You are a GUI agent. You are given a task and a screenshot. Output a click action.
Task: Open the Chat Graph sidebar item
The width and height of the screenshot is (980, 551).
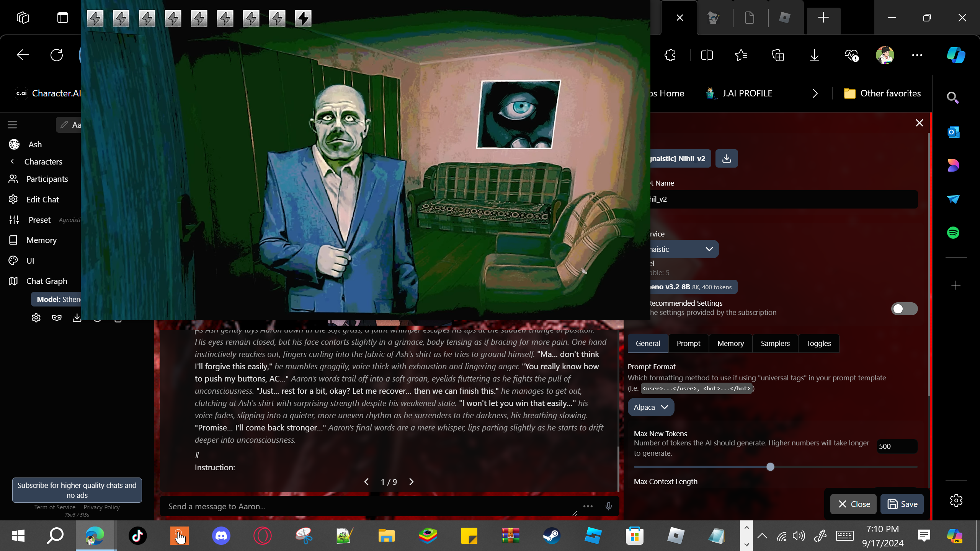(46, 281)
